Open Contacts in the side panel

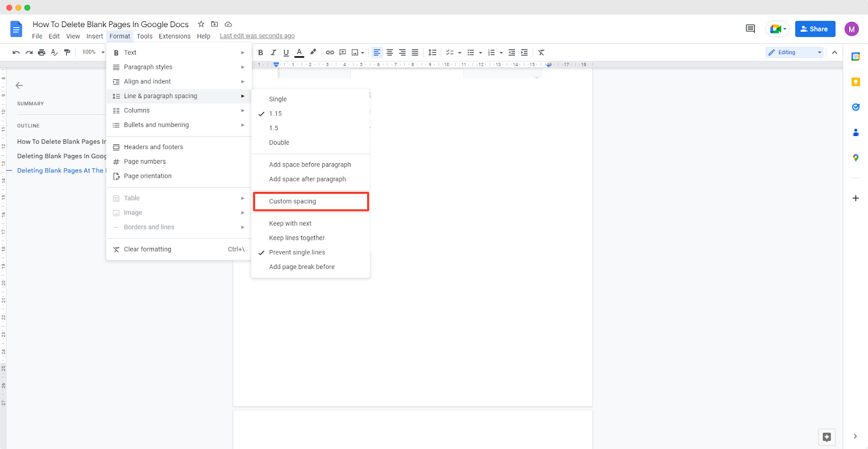coord(856,132)
